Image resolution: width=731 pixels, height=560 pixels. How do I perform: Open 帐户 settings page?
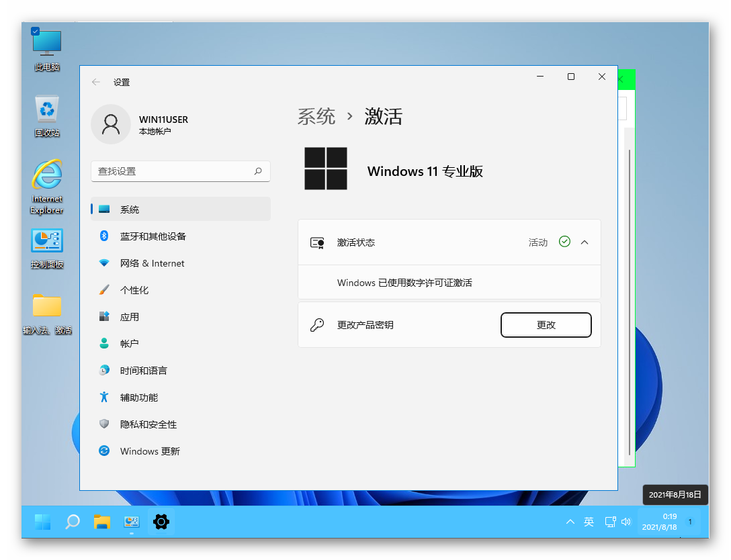coord(181,343)
